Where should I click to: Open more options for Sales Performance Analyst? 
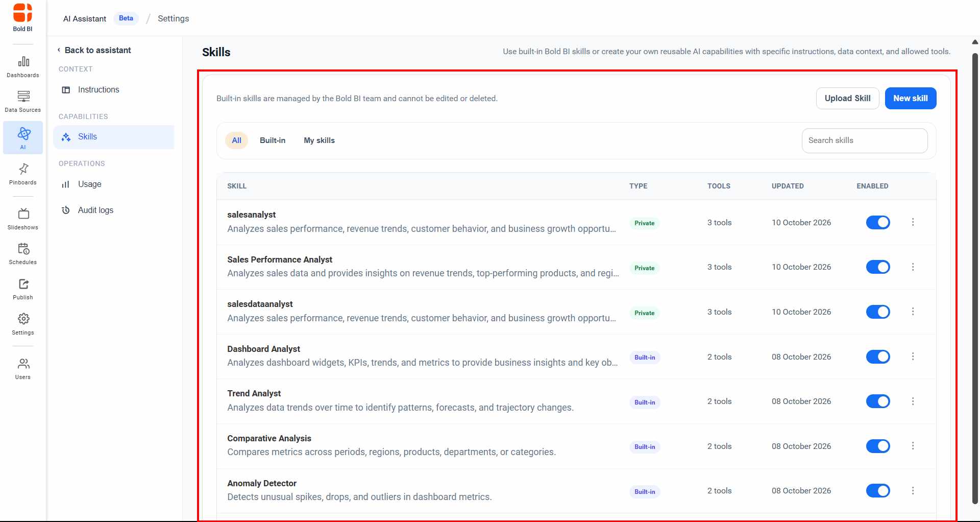tap(913, 267)
